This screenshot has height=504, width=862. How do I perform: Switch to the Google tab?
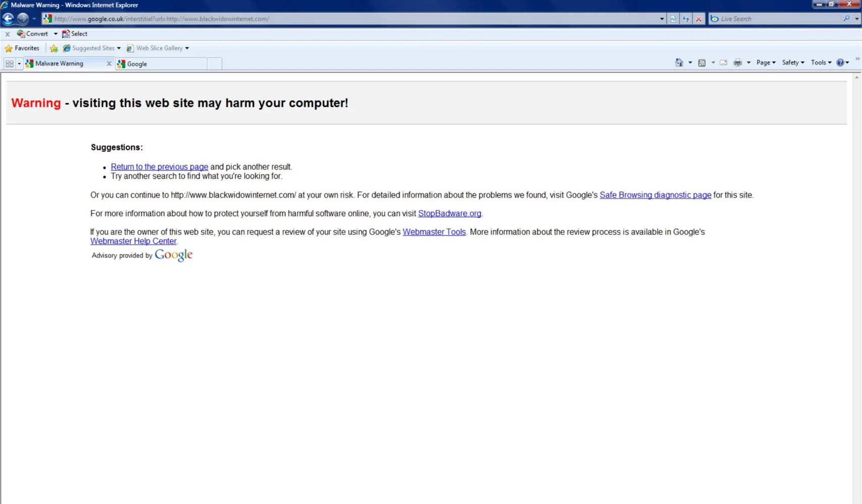coord(161,64)
